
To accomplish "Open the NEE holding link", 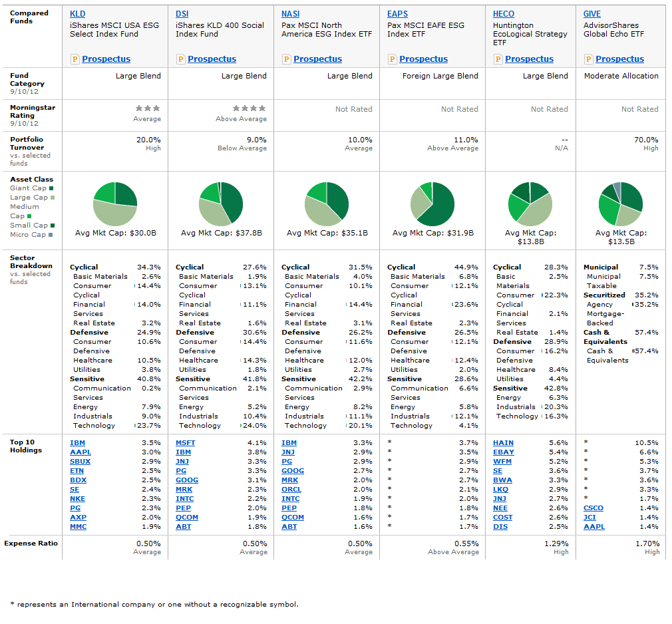I will (500, 508).
